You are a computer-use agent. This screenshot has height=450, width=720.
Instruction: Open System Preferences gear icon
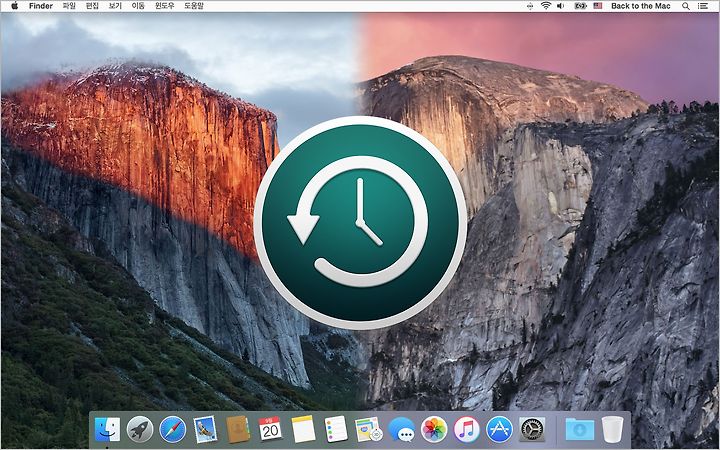point(532,429)
